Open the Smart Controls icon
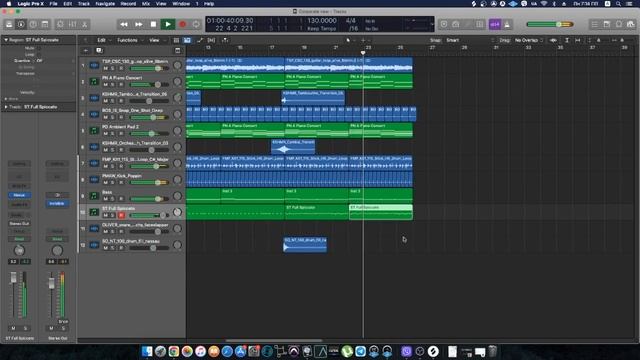This screenshot has height=360, width=640. pos(60,24)
